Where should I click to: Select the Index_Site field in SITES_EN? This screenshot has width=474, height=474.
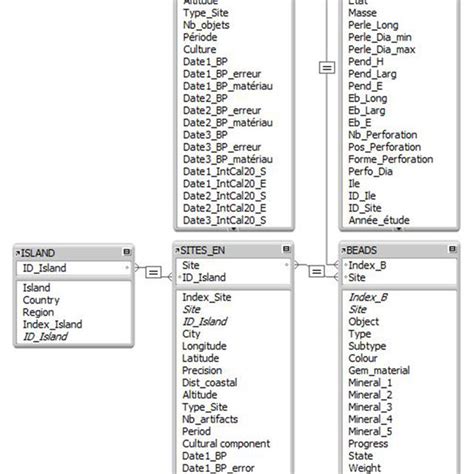(207, 297)
